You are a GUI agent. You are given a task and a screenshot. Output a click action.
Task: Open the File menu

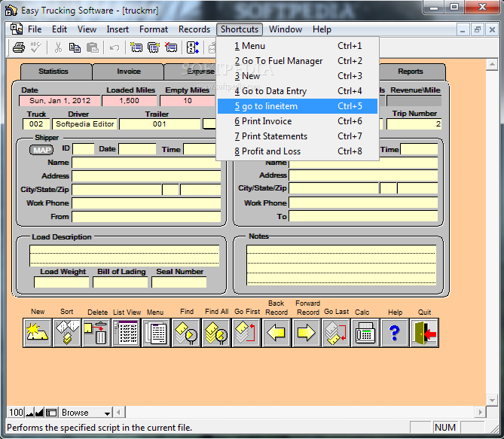[35, 29]
